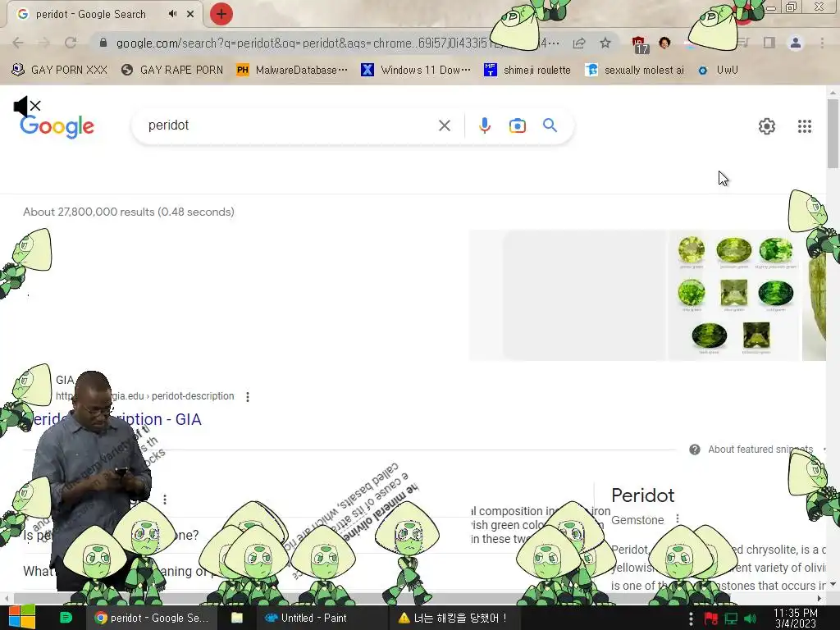The image size is (840, 630).
Task: Bookmark this page with the star icon
Action: (605, 43)
